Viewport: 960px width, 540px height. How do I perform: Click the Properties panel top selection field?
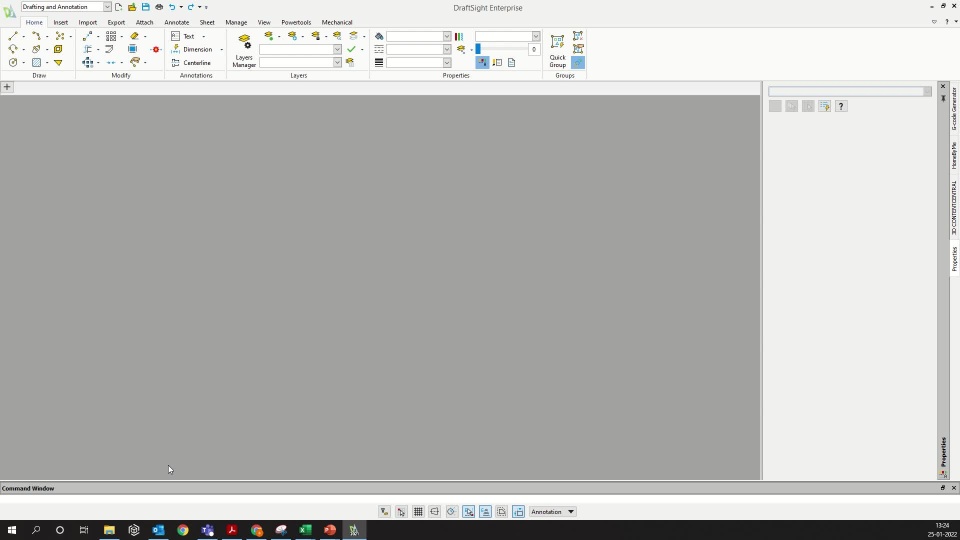coord(850,91)
